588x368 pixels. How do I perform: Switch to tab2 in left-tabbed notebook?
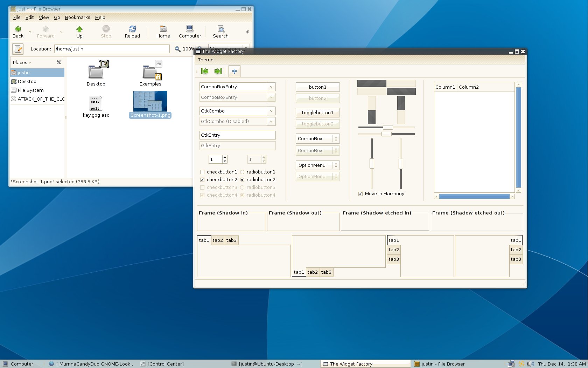coord(394,250)
